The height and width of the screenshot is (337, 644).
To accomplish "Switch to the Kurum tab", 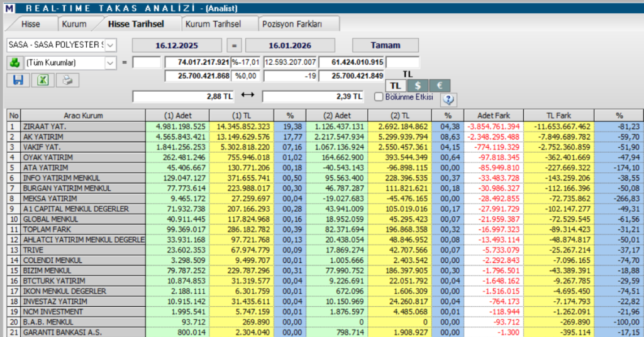I will [74, 24].
